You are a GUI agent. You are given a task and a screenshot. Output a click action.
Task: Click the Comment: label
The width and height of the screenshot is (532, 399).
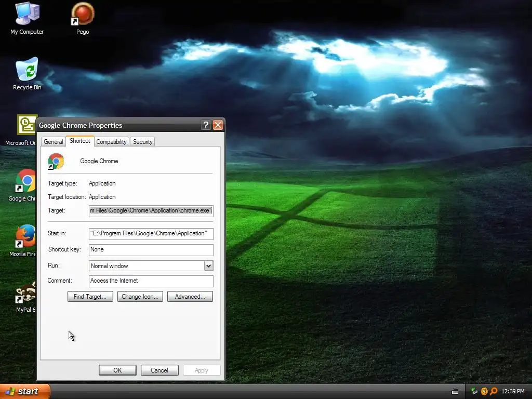point(60,281)
